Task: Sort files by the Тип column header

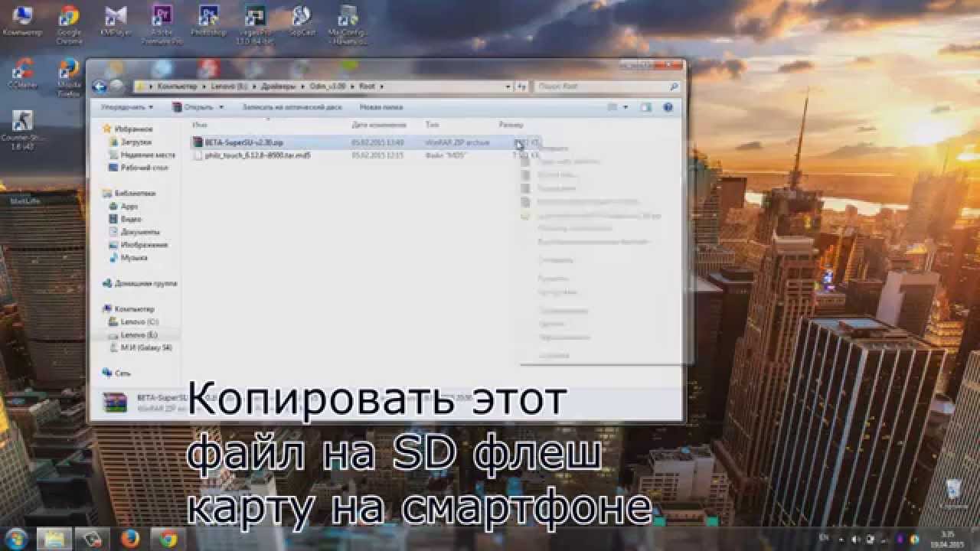Action: [x=432, y=124]
